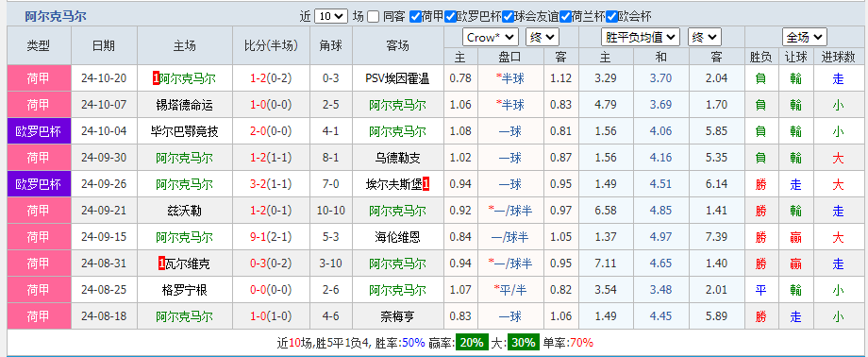Image resolution: width=868 pixels, height=357 pixels.
Task: Click the corner count 10-10
Action: click(331, 211)
